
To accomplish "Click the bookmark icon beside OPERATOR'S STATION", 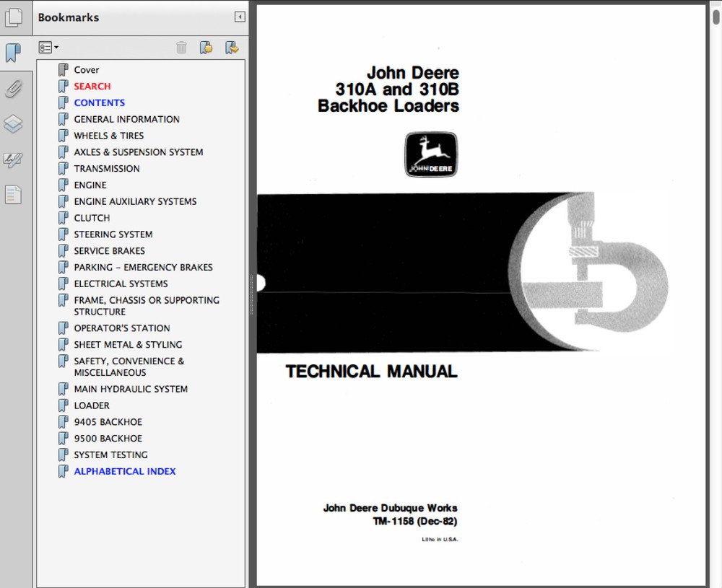I will tap(63, 328).
